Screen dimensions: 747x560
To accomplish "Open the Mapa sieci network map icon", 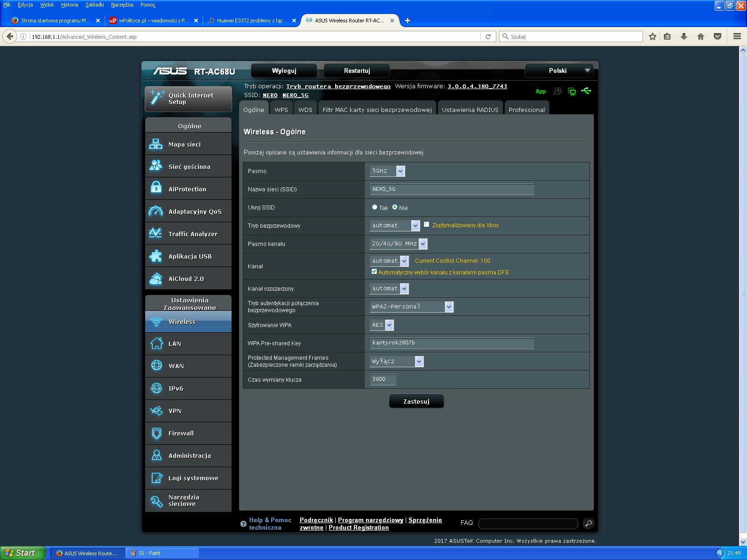I will (x=155, y=144).
